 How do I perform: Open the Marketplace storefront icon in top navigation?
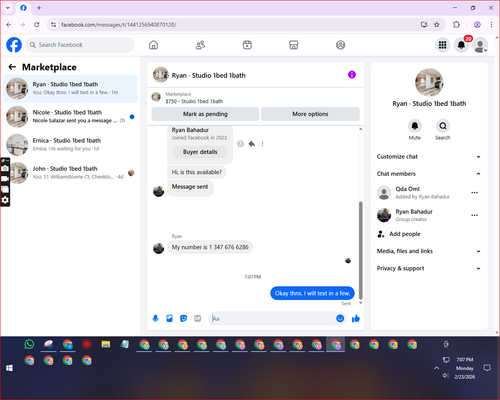294,45
